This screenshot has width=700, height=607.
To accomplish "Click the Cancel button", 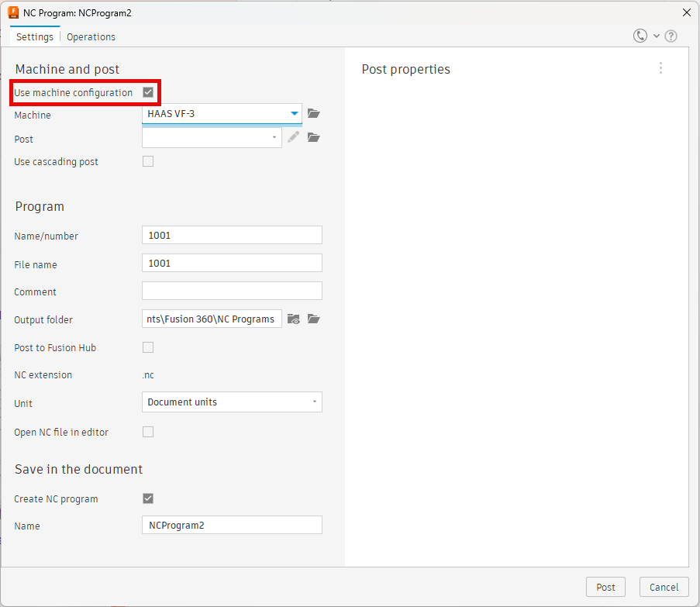I will pos(664,587).
